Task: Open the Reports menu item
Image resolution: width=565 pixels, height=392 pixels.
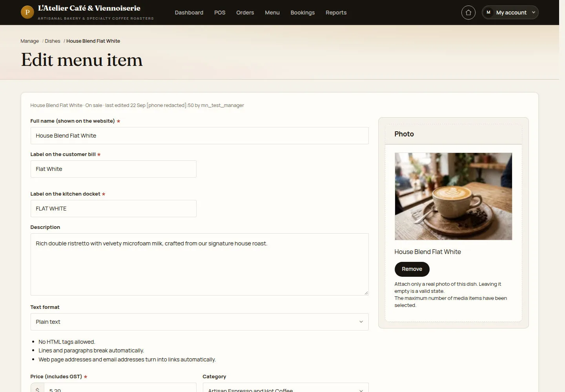Action: [336, 13]
